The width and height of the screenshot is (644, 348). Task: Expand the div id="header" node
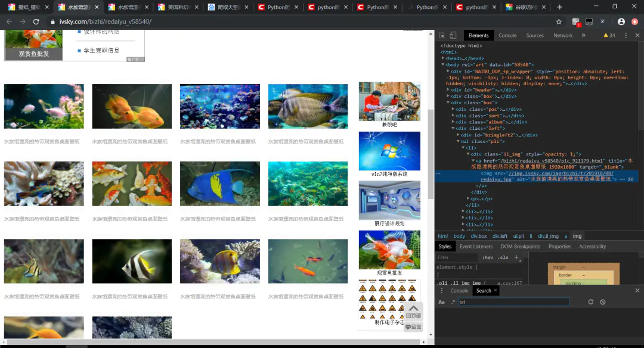coord(448,90)
